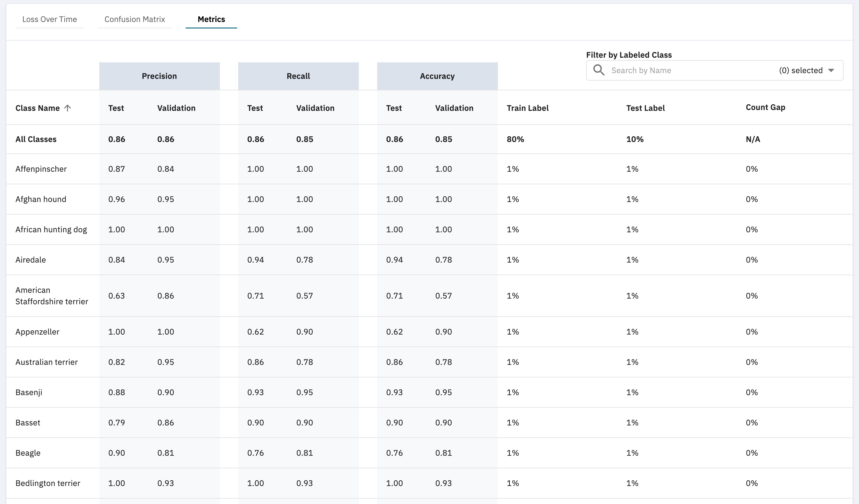Click the All Classes summary row
The width and height of the screenshot is (859, 504).
pyautogui.click(x=36, y=139)
